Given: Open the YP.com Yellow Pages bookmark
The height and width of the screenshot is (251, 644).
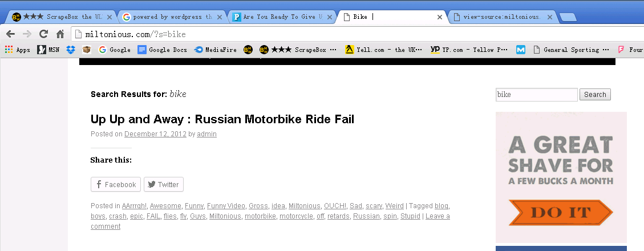Looking at the screenshot, I should (469, 50).
